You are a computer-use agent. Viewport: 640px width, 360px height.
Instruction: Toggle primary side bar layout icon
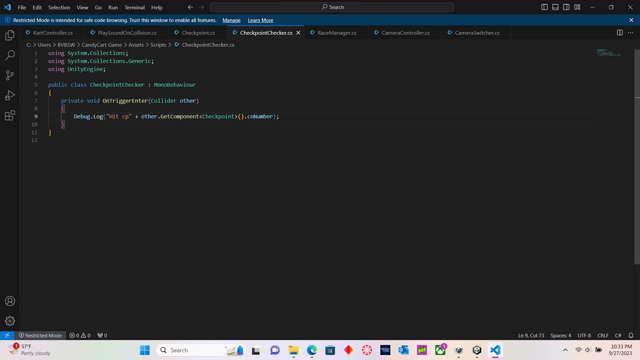544,7
